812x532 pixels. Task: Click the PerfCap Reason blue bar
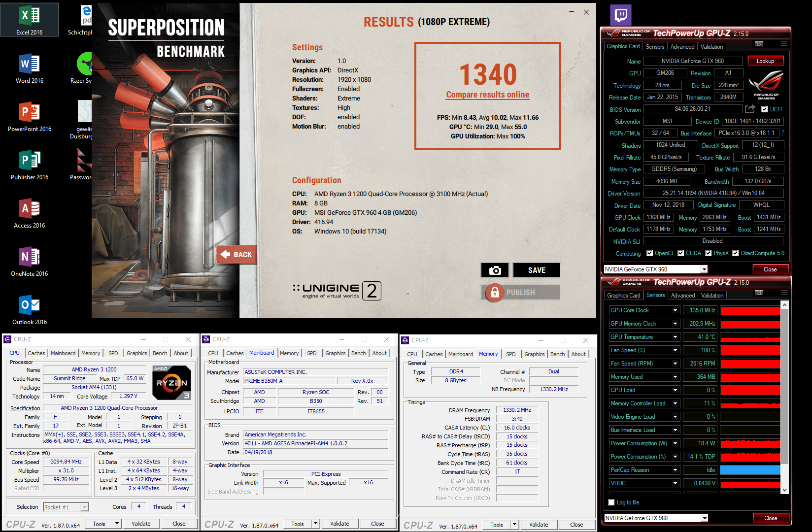point(750,470)
